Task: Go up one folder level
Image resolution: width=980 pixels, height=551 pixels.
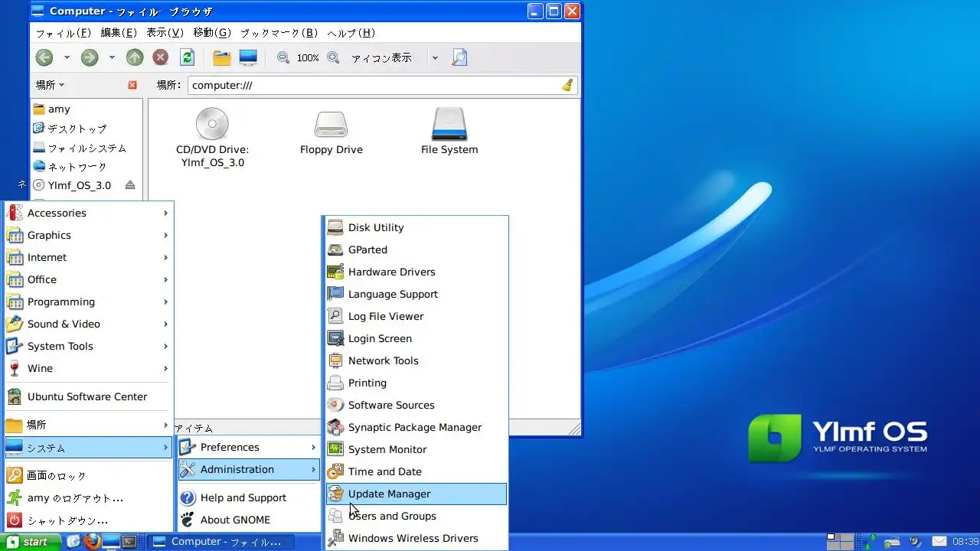Action: (135, 57)
